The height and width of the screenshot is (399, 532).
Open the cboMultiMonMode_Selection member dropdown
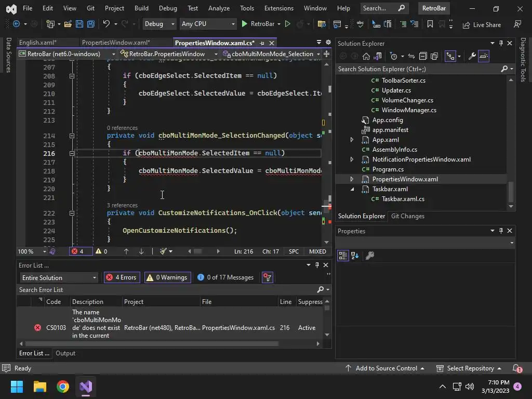(271, 54)
